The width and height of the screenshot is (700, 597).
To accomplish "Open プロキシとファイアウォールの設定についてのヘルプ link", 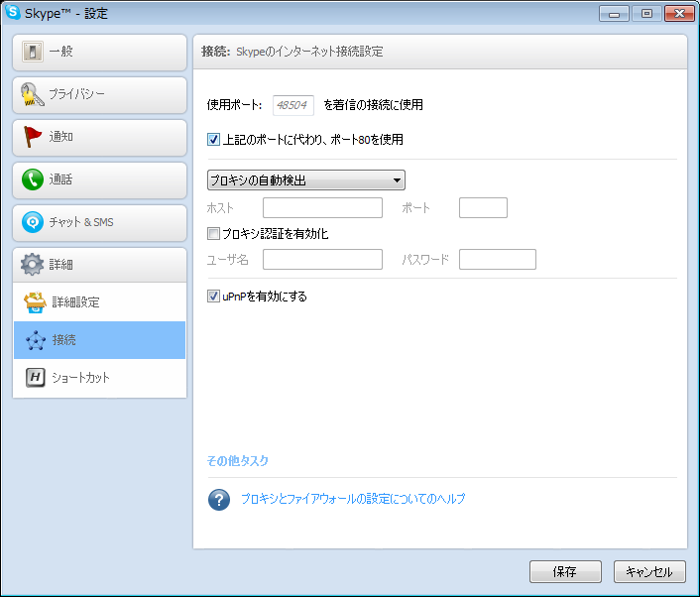I will tap(353, 499).
